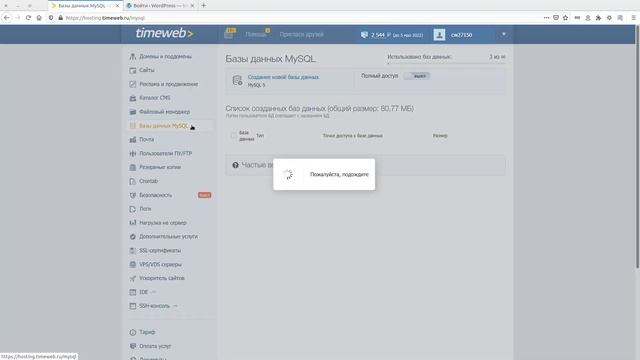Open Резервные копии backup icon

133,167
